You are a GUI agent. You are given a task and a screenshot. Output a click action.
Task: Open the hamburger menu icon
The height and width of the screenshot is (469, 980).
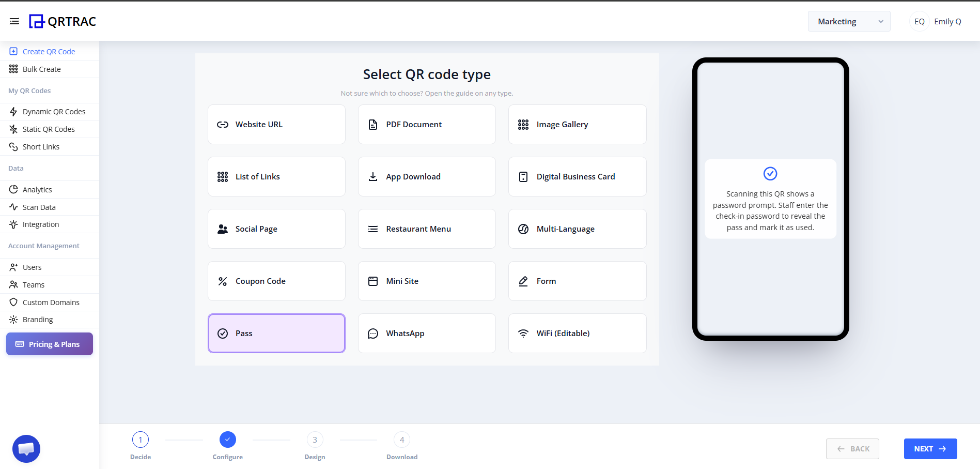14,21
